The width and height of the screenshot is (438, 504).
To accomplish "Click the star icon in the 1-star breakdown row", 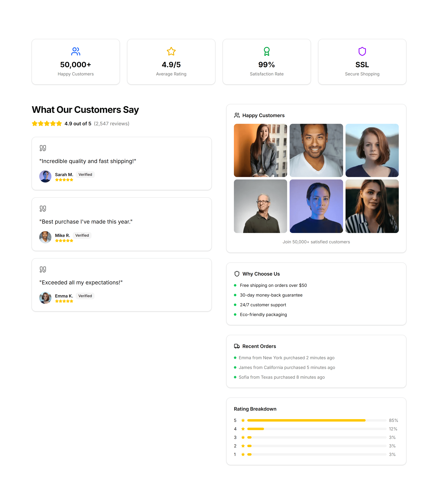I will click(x=243, y=454).
